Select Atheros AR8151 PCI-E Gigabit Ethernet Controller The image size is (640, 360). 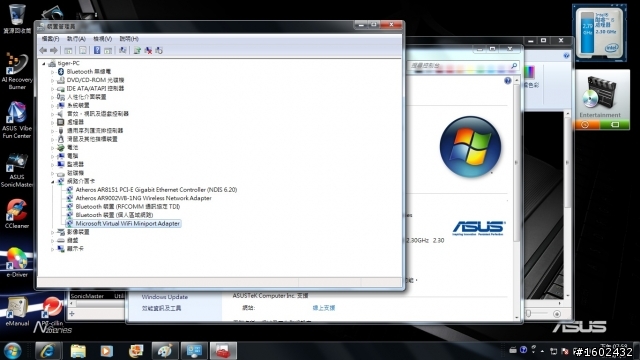[156, 190]
